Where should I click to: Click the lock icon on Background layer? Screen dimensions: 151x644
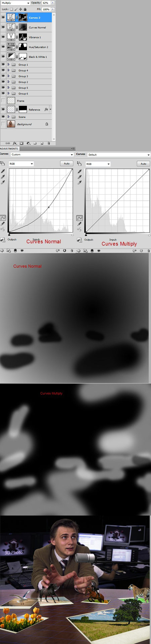coord(47,124)
